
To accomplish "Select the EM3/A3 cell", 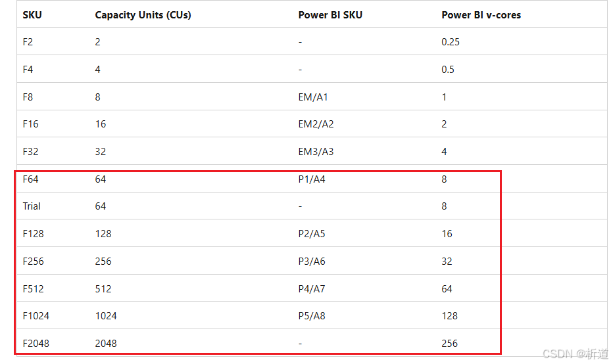I will [316, 152].
